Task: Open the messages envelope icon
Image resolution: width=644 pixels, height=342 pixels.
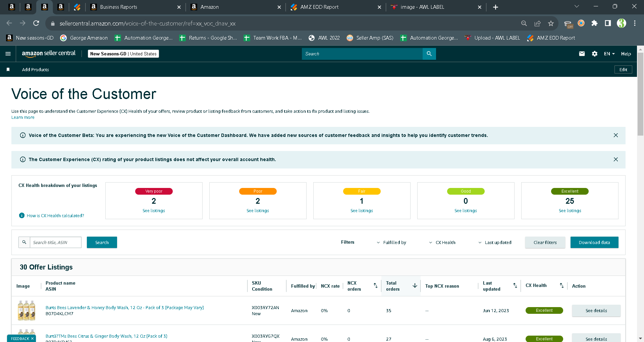Action: (x=582, y=54)
